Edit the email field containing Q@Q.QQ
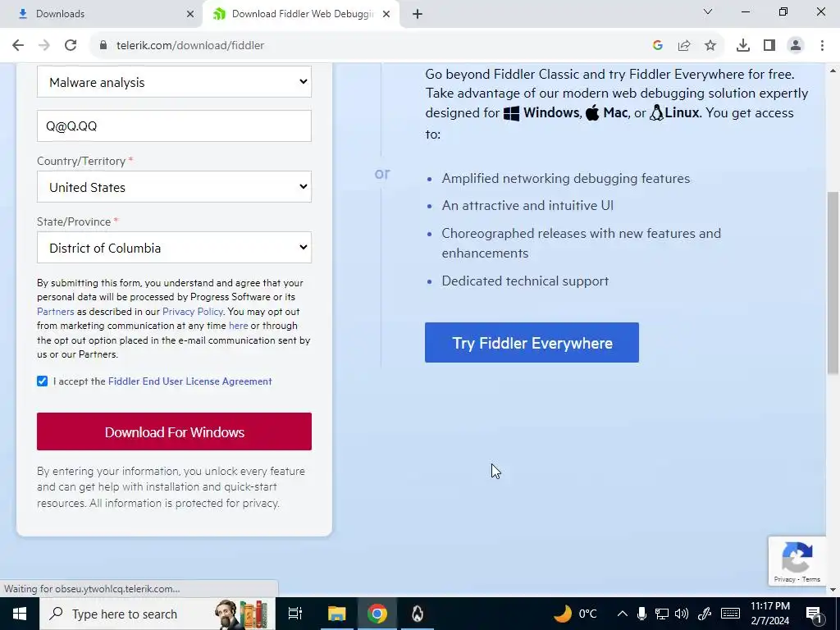The width and height of the screenshot is (840, 630). tap(174, 126)
